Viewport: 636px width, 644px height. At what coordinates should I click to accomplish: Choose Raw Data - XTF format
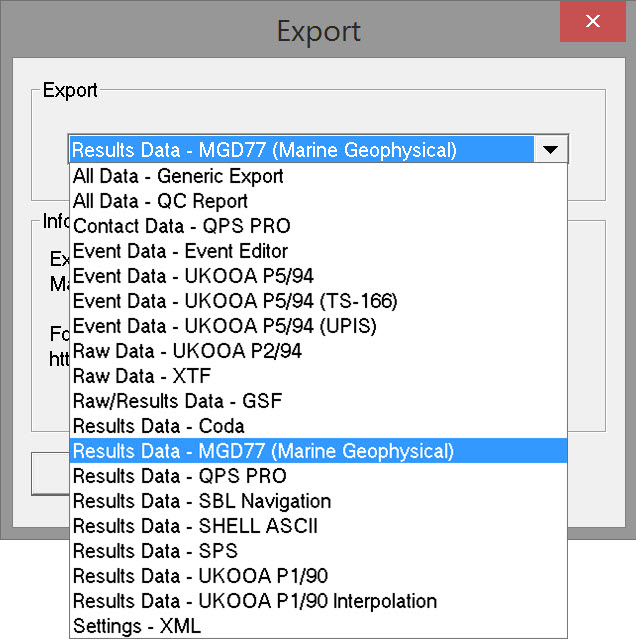pyautogui.click(x=142, y=376)
